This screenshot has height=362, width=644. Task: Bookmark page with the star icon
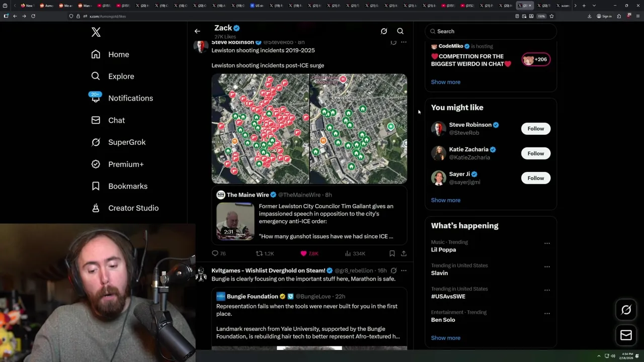[x=551, y=16]
